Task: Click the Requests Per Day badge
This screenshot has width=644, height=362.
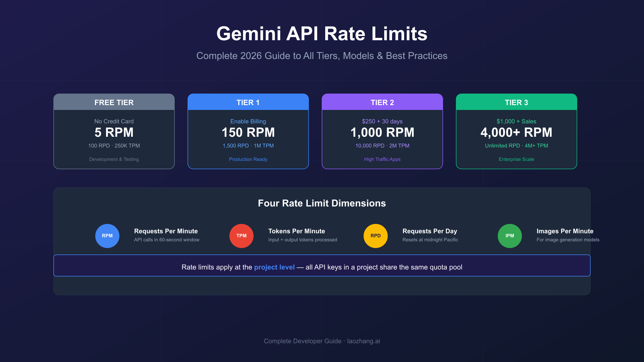Action: tap(430, 231)
